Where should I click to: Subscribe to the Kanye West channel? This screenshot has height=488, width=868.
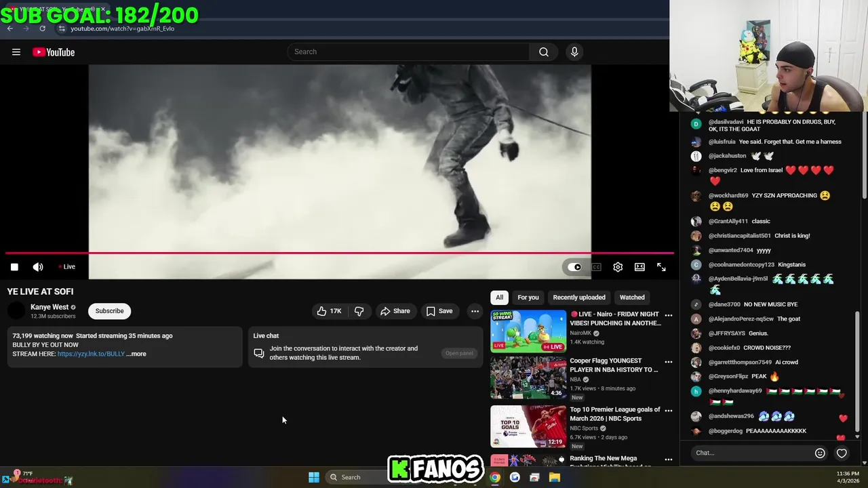coord(109,311)
